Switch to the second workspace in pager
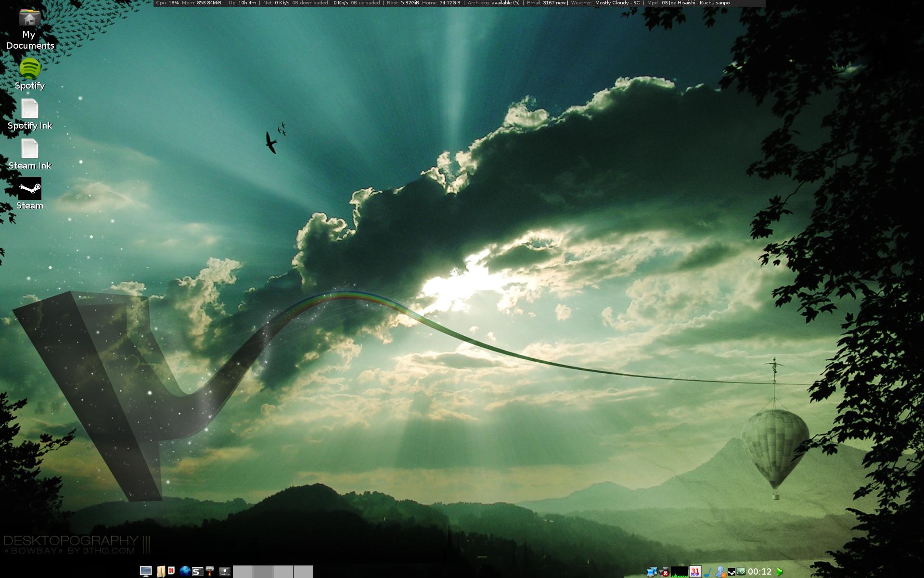Image resolution: width=924 pixels, height=578 pixels. point(263,572)
